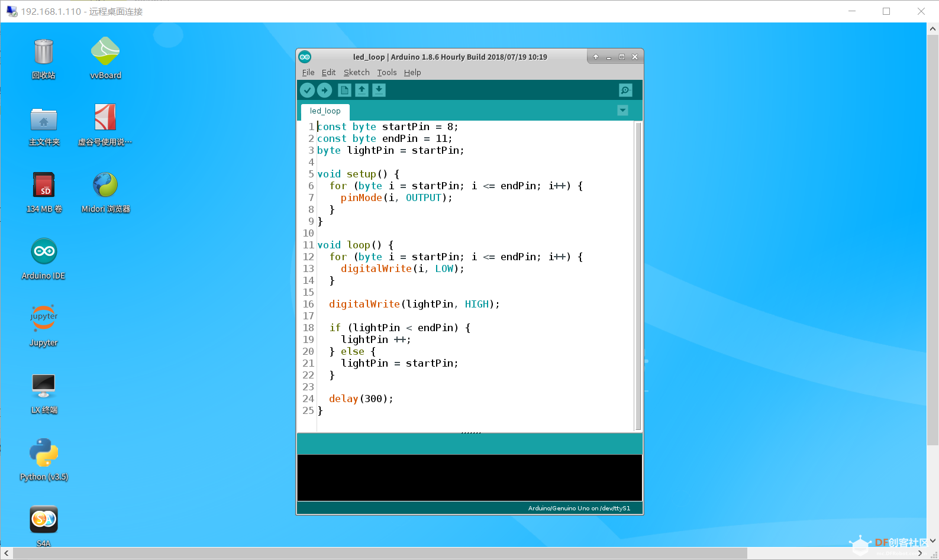Click the remote desktop horizontal scrollbar
This screenshot has height=560, width=939.
tap(379, 553)
